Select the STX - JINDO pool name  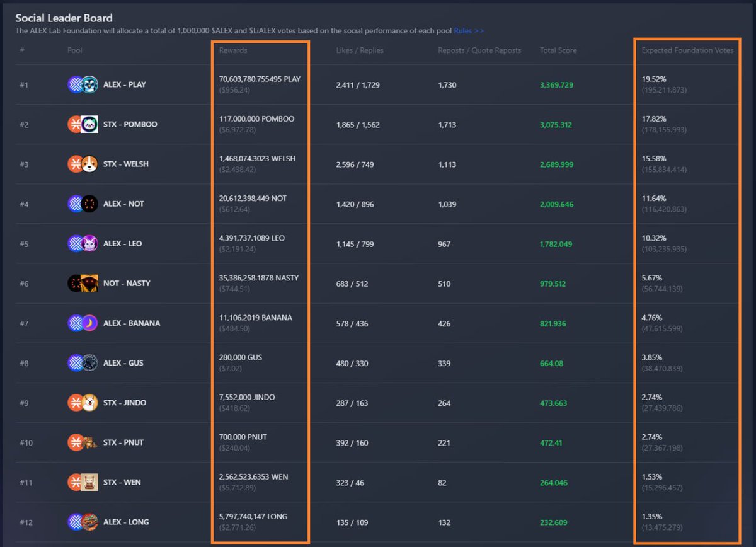click(x=125, y=402)
